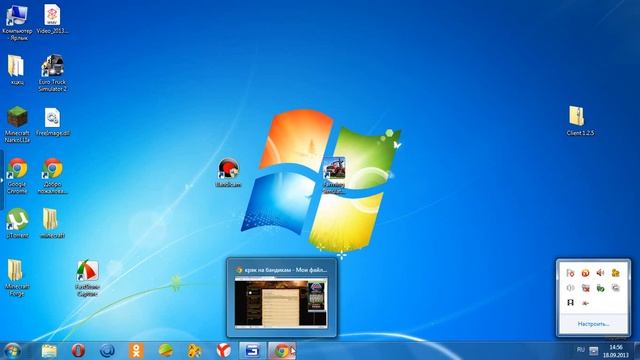Click the green icon in tray popup
The height and width of the screenshot is (360, 640).
(x=600, y=288)
